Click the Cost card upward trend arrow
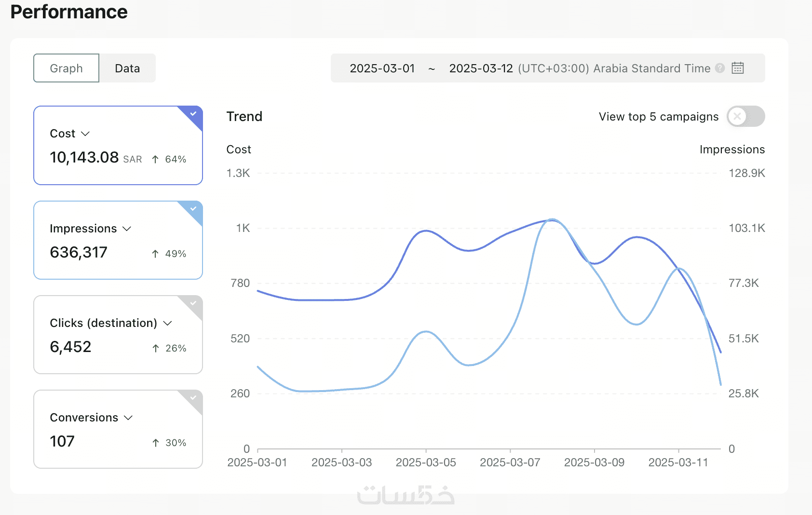This screenshot has height=515, width=812. [x=155, y=159]
